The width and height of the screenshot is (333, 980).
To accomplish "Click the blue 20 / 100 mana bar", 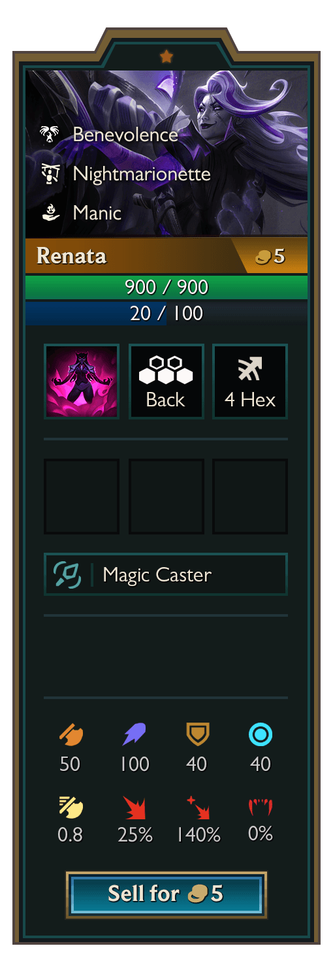I will click(166, 314).
